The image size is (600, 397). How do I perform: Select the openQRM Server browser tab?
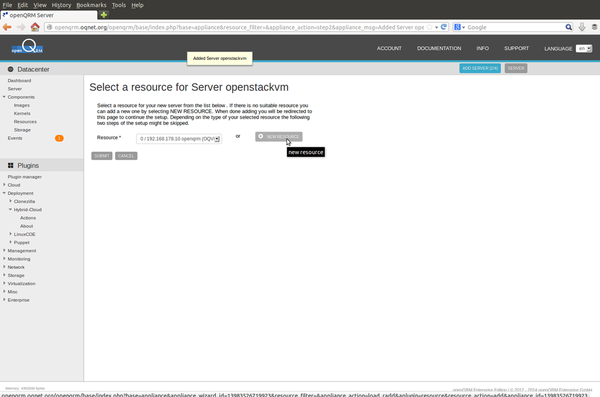click(x=49, y=15)
